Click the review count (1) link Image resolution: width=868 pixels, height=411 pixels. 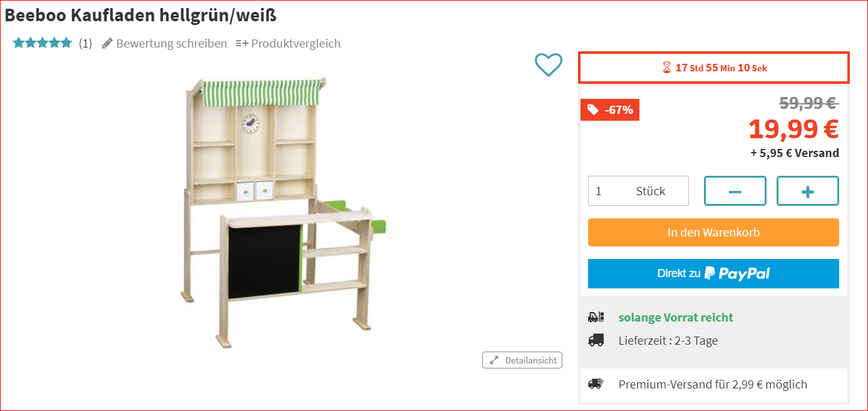pyautogui.click(x=85, y=43)
